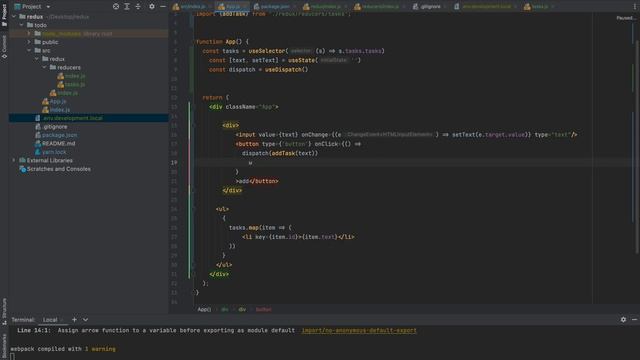The width and height of the screenshot is (640, 360).
Task: Expand all in Project panel toolbar
Action: tap(127, 7)
